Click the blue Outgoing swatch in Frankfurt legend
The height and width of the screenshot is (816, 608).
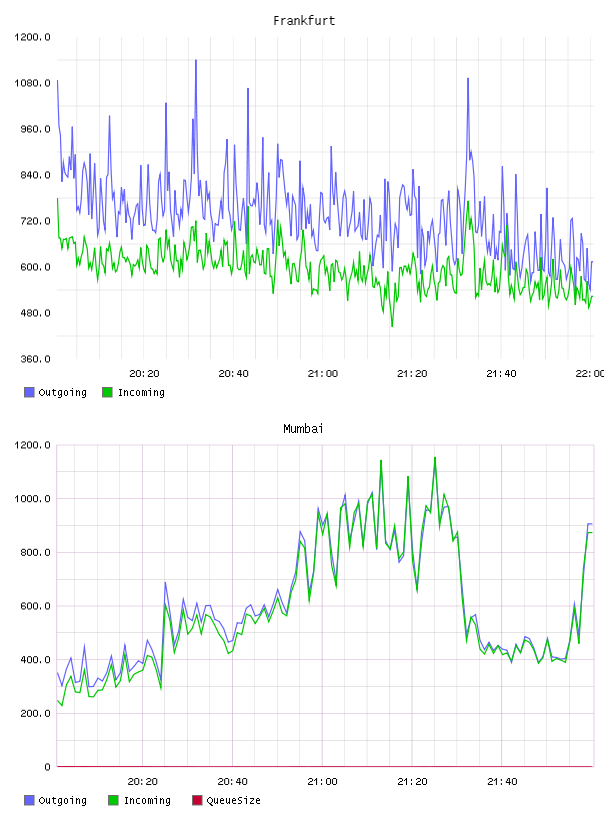click(29, 392)
